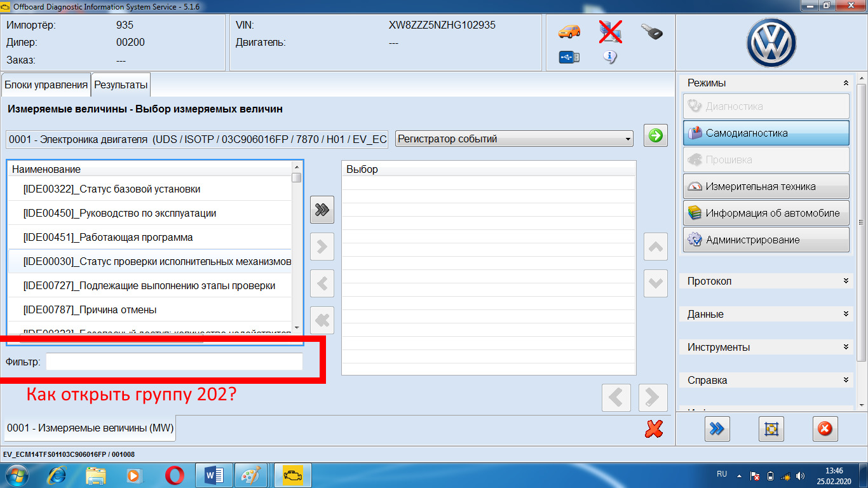Click the green arrow go button

(656, 135)
